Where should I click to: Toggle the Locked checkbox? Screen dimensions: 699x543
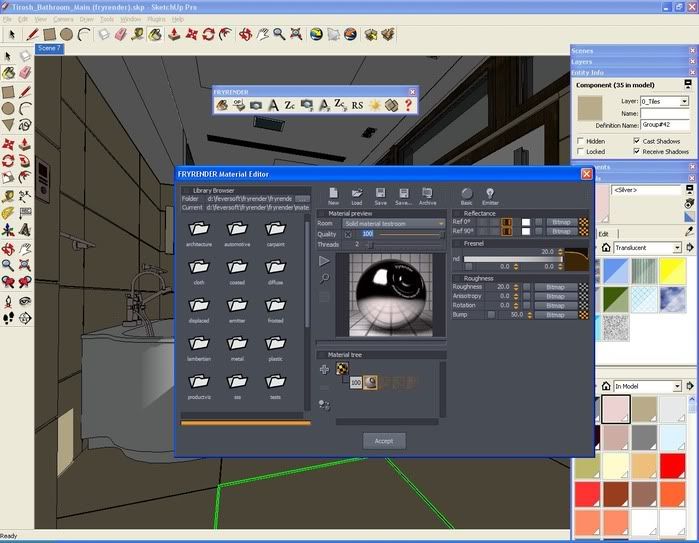[x=582, y=152]
